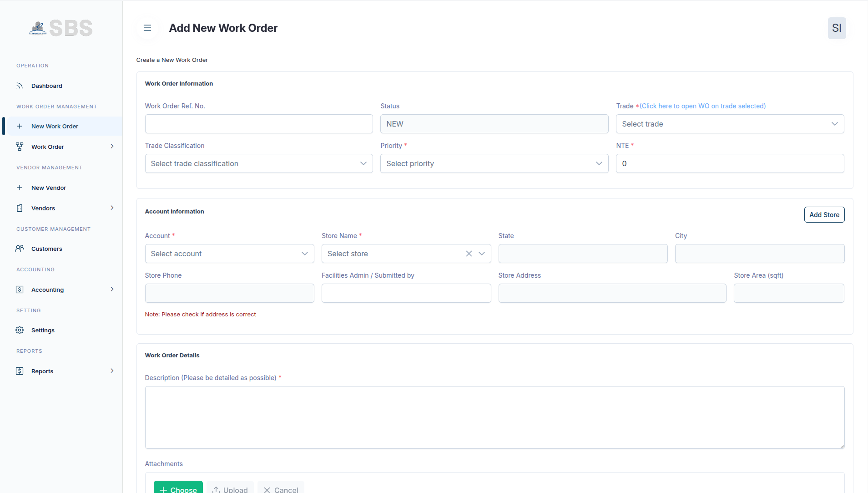Click the Reports dollar icon
The width and height of the screenshot is (868, 493).
(x=20, y=371)
